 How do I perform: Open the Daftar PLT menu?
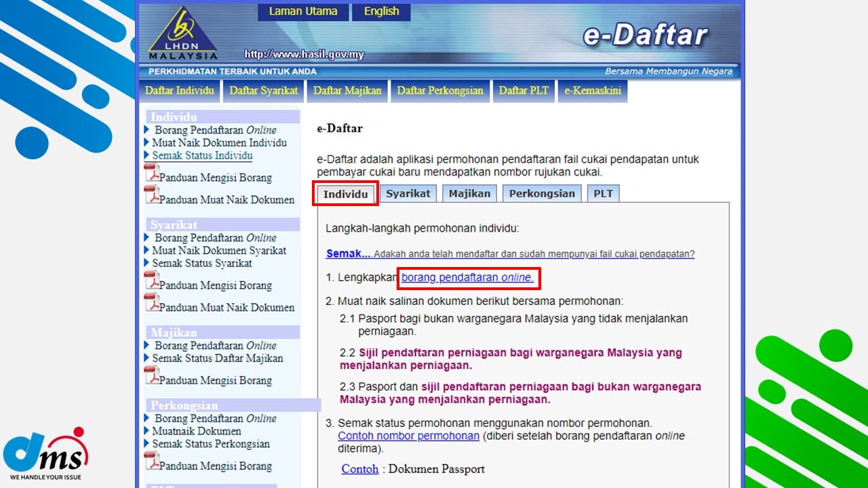click(524, 91)
